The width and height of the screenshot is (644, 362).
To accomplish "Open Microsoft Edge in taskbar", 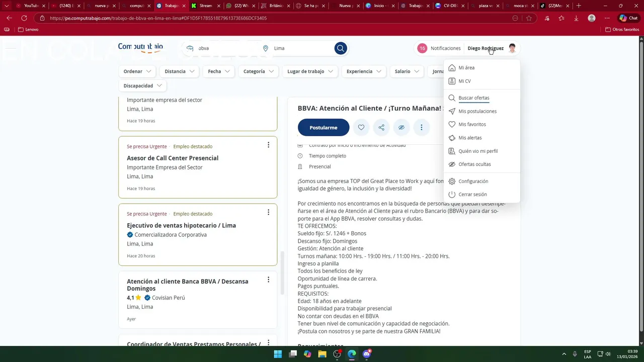I will [352, 354].
